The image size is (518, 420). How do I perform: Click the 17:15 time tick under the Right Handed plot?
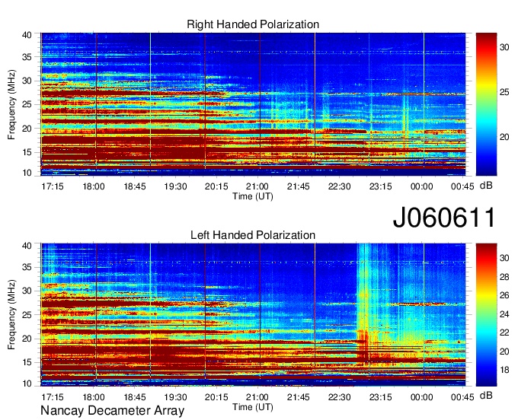(53, 186)
